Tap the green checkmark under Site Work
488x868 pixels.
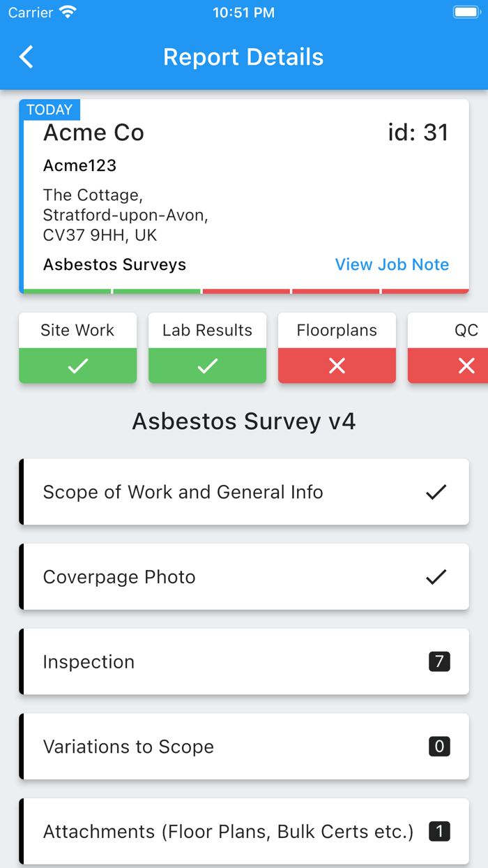pyautogui.click(x=77, y=364)
